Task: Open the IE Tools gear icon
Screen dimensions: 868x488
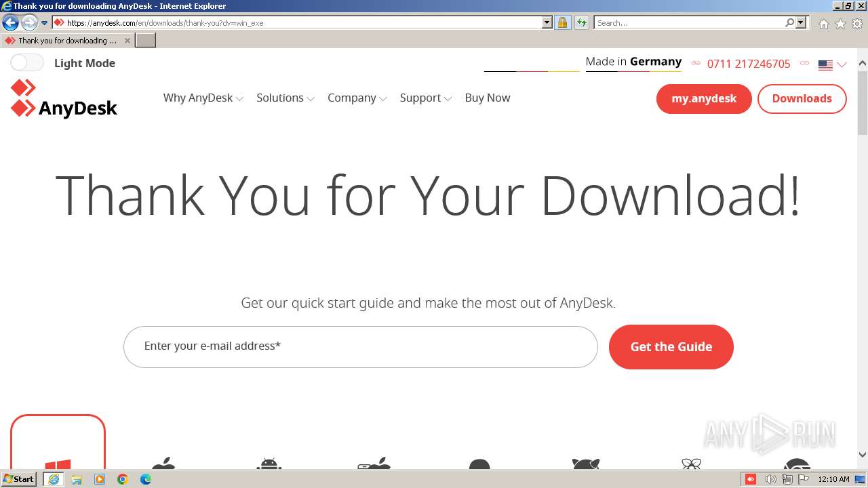Action: coord(857,24)
